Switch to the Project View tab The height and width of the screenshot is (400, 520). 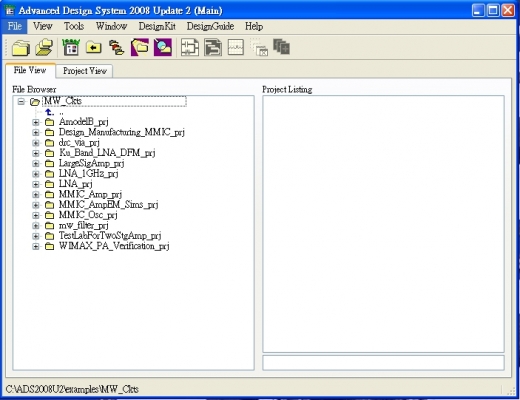coord(85,71)
